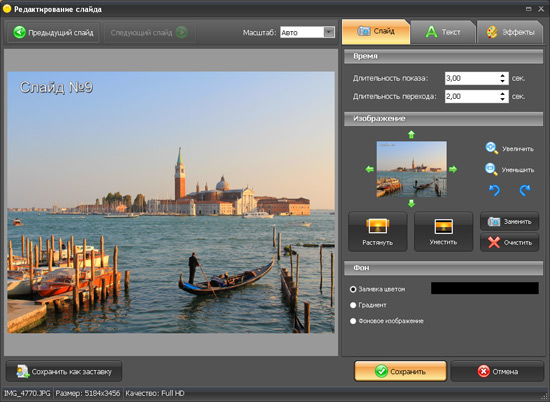Click the image preview thumbnail
The height and width of the screenshot is (402, 550).
411,169
